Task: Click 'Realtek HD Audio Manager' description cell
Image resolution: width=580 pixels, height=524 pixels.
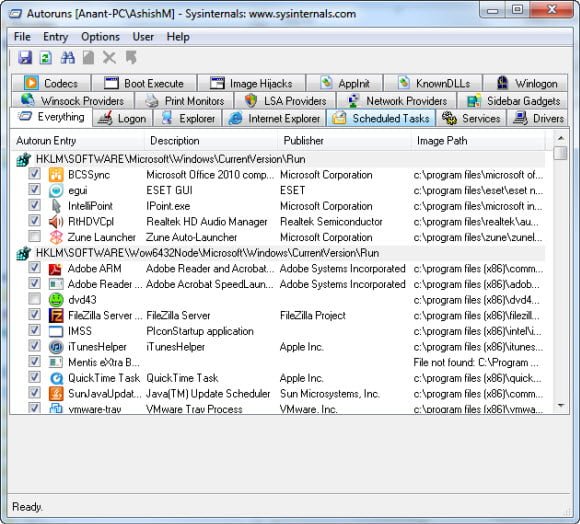Action: [207, 222]
